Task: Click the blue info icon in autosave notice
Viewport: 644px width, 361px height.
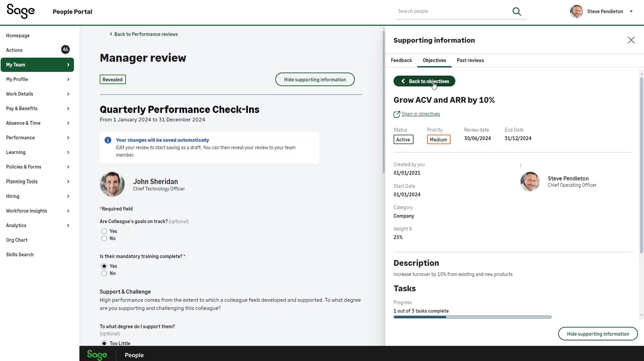Action: pos(108,140)
